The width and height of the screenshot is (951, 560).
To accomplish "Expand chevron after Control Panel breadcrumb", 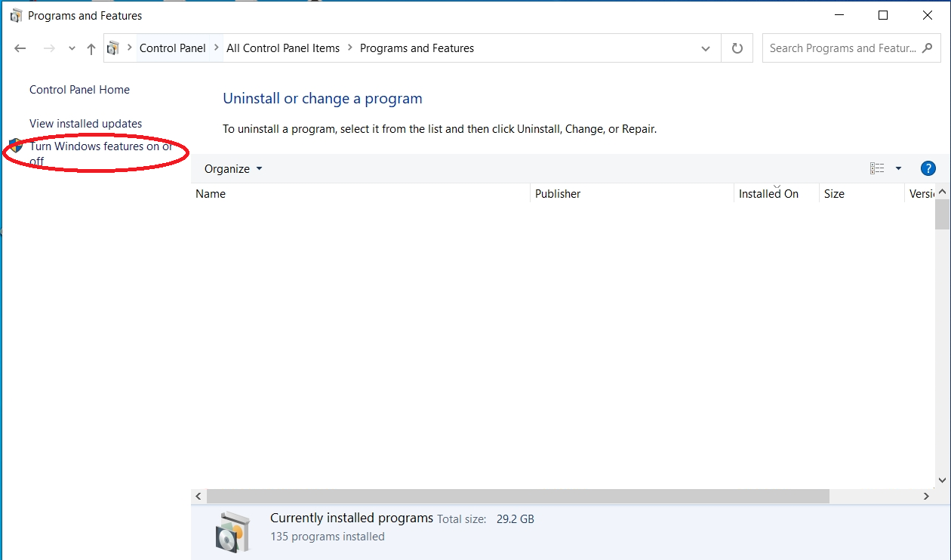I will point(217,48).
